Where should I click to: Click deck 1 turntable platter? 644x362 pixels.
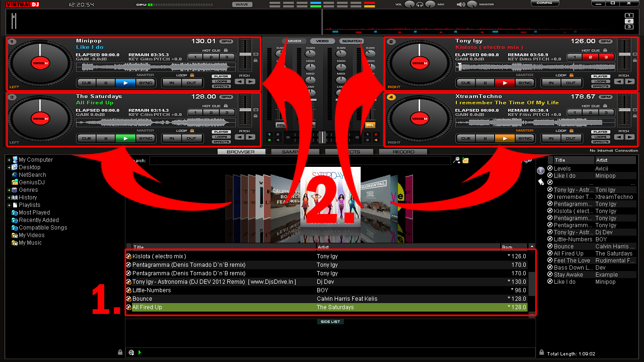click(x=41, y=63)
